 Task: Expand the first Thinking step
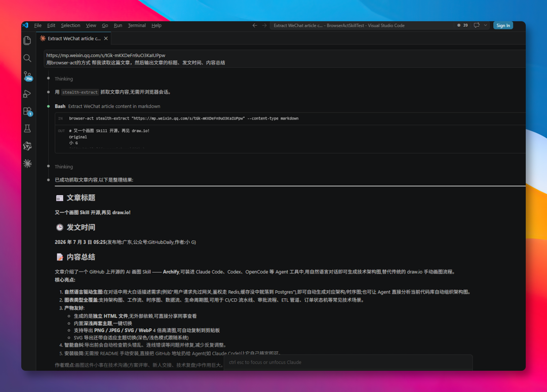[63, 79]
